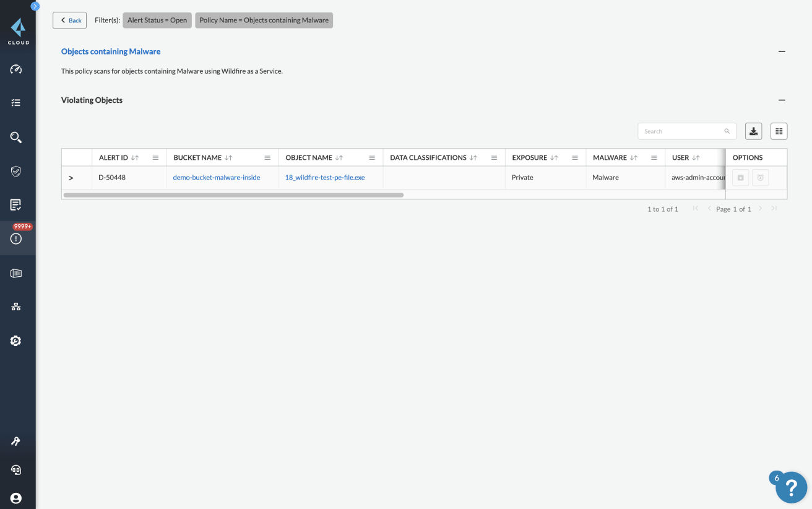Open Alerts icon with 9999+ badge
Screen dimensions: 812x509
pos(16,238)
